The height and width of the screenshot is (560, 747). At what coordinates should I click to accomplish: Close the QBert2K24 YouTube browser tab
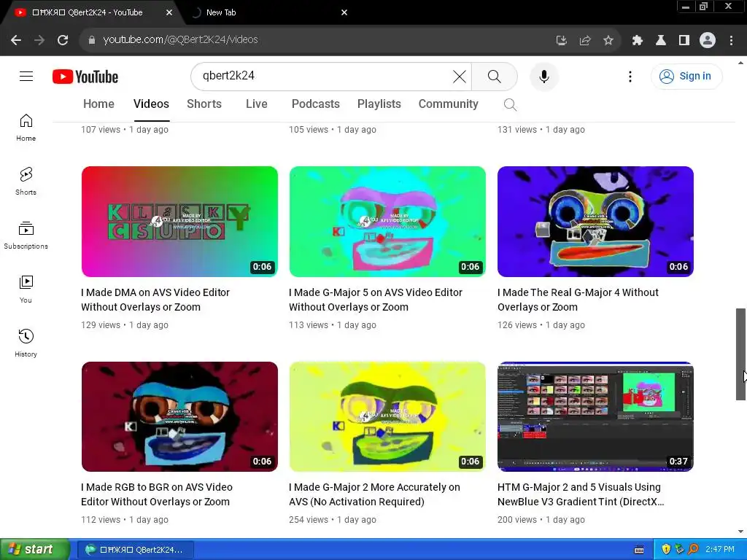tap(169, 12)
